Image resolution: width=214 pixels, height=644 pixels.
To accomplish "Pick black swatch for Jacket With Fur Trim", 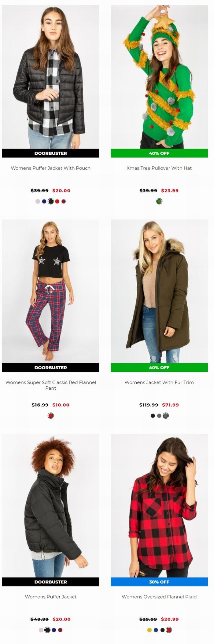I will point(153,416).
